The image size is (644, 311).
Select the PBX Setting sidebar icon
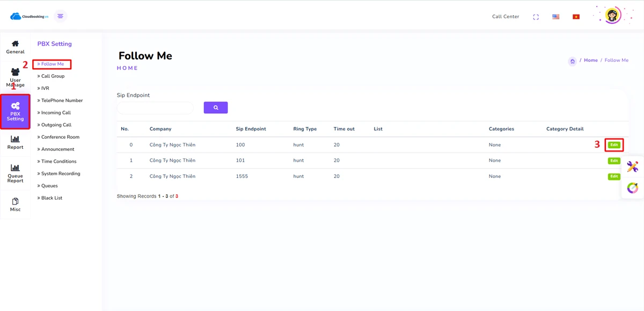click(15, 111)
